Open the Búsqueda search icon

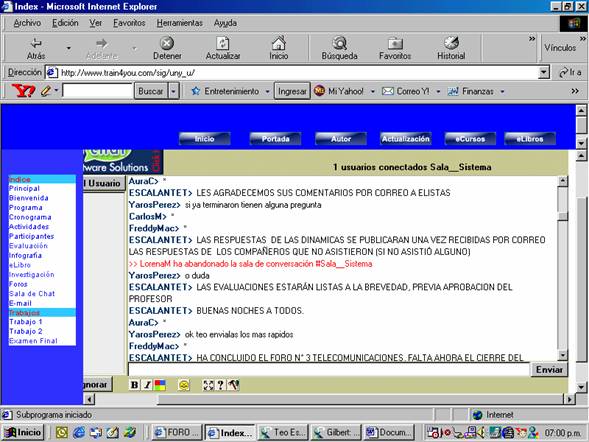pyautogui.click(x=339, y=43)
